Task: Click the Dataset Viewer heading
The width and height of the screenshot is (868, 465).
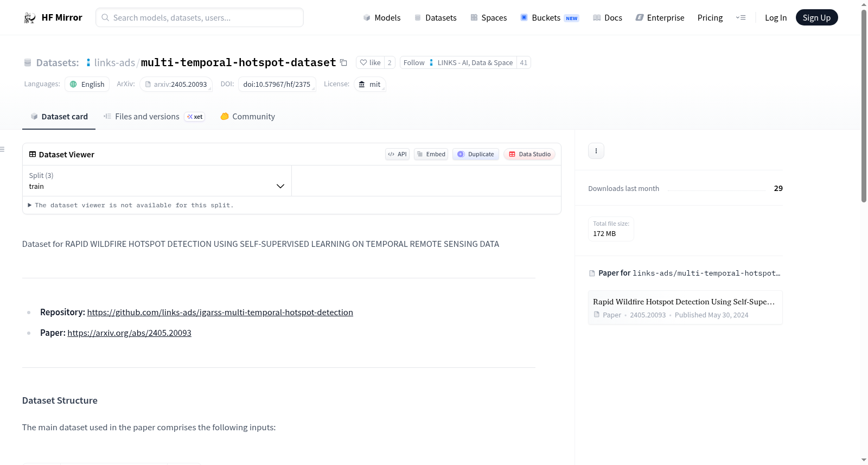Action: click(x=67, y=155)
